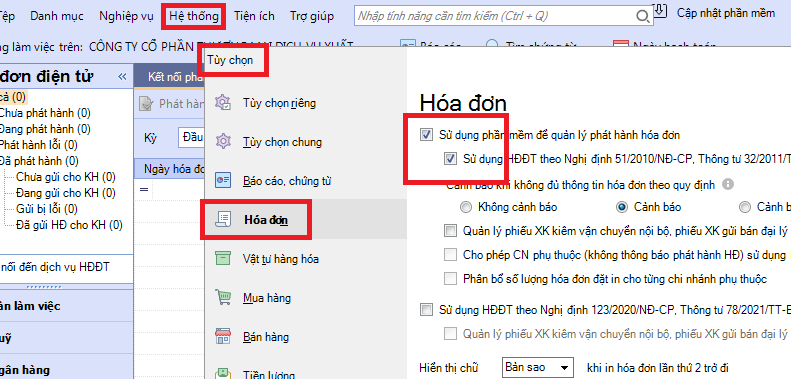Select Chưa phát hành (0) filter
791x379 pixels.
point(44,113)
